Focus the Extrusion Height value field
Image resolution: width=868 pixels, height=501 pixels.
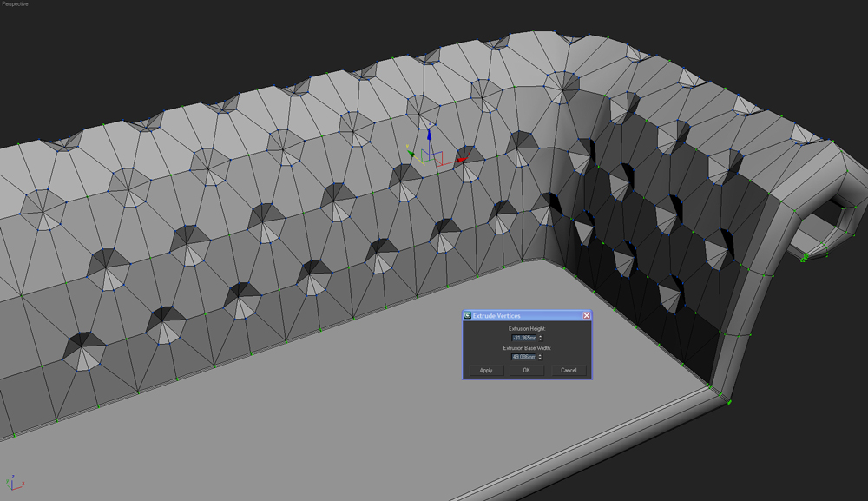coord(523,338)
